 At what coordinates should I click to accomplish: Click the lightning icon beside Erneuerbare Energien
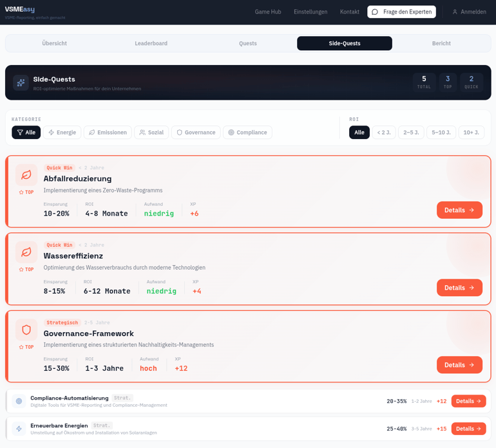(19, 429)
